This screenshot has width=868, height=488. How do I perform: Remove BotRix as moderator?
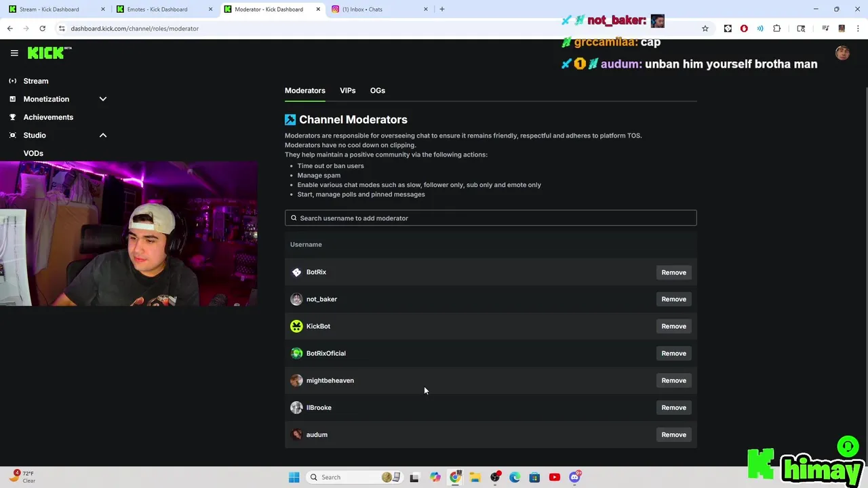674,272
